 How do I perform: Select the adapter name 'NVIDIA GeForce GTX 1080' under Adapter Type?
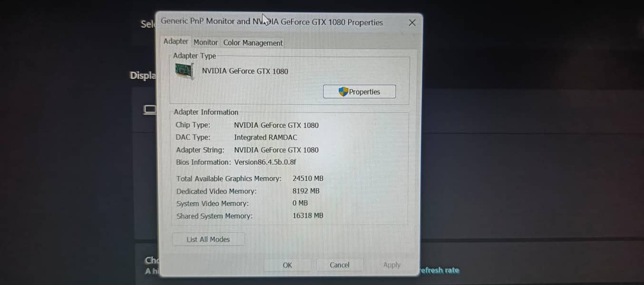[245, 71]
